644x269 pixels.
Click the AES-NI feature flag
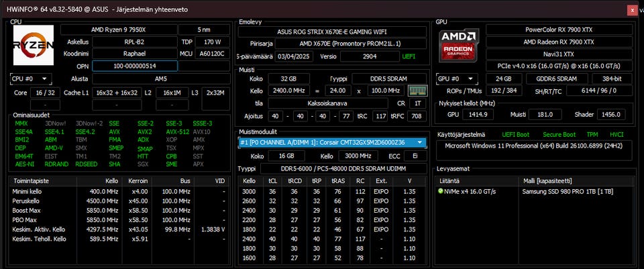[x=23, y=164]
